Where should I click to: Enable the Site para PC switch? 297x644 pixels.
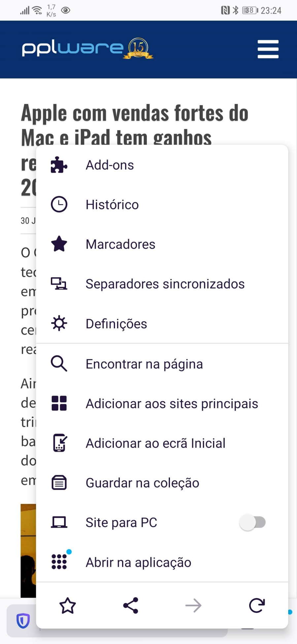[x=252, y=522]
